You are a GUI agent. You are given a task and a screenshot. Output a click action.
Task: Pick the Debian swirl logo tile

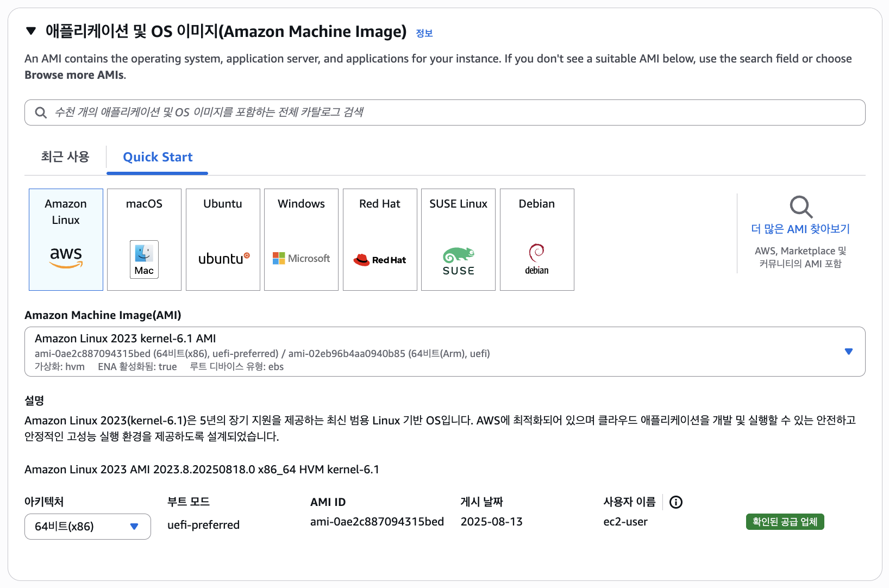coord(537,240)
